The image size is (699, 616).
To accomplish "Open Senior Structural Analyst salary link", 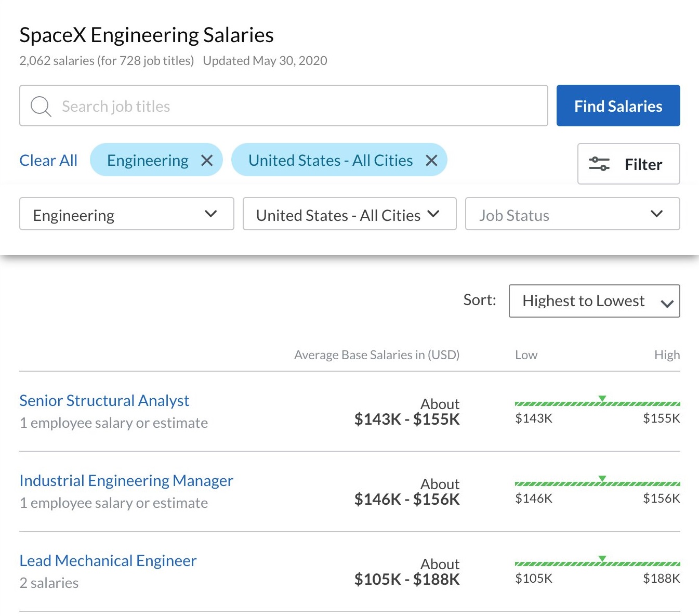I will [x=104, y=400].
